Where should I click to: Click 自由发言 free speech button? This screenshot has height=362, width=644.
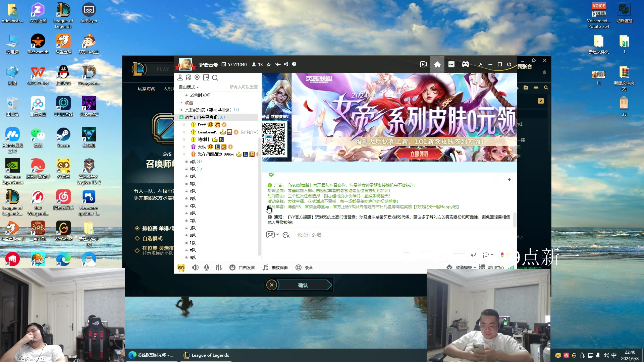tap(242, 267)
